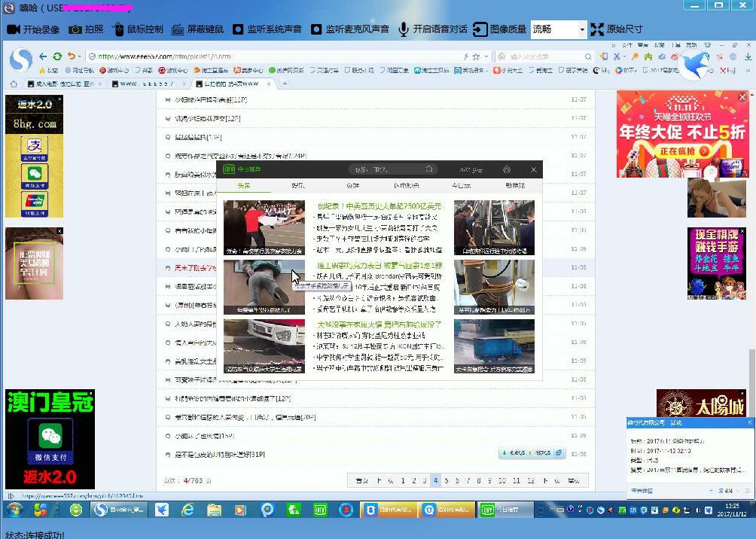The width and height of the screenshot is (756, 539).
Task: Bookmark the page with the star icon
Action: 477,56
